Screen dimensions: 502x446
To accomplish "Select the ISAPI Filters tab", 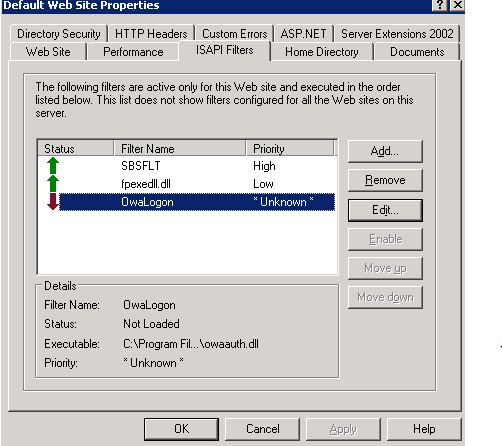I will (x=224, y=50).
